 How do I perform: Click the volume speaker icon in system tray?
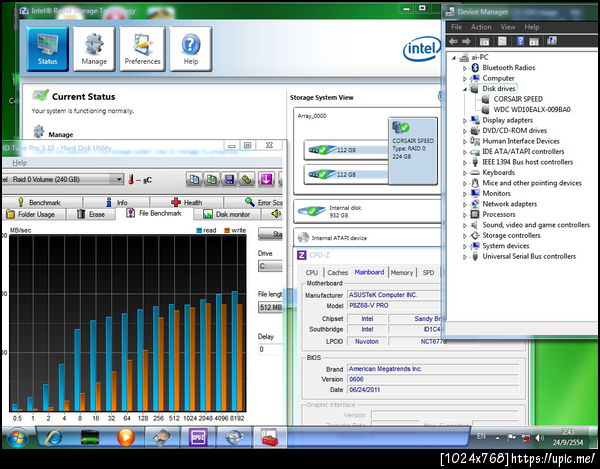pyautogui.click(x=540, y=438)
